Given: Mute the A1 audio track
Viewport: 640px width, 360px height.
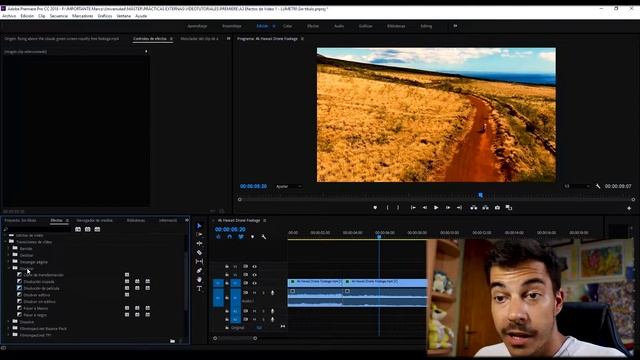Looking at the screenshot, I should [254, 293].
